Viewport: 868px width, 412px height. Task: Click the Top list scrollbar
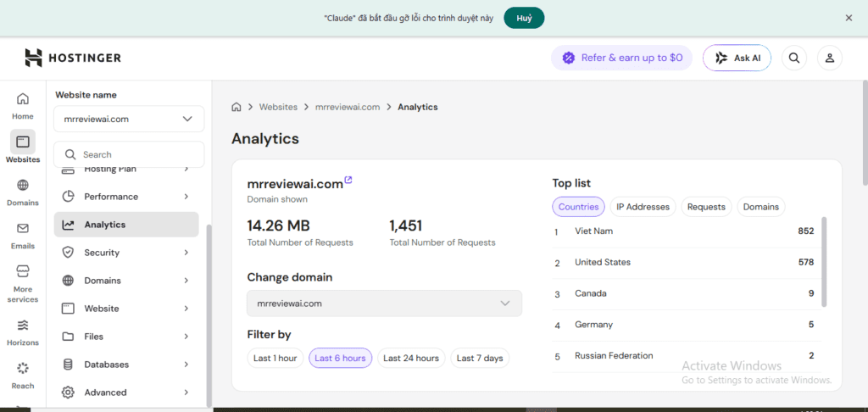coord(824,261)
